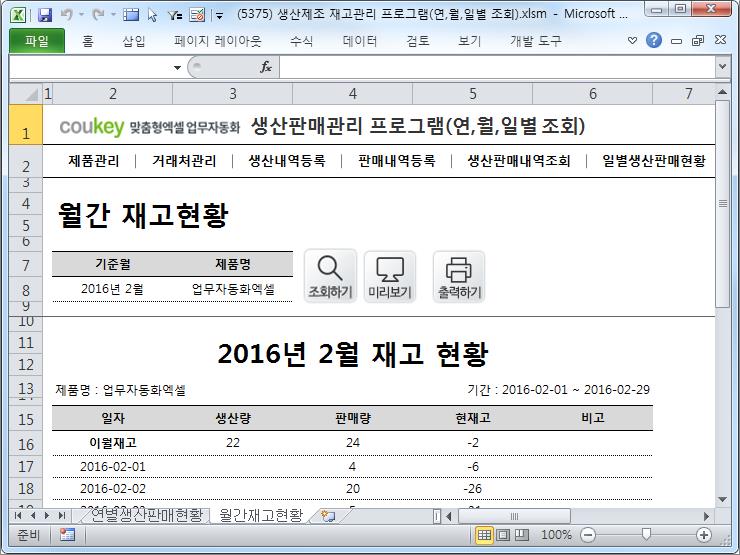Image resolution: width=740 pixels, height=555 pixels.
Task: Click the minimize ribbon heart-shaped caret icon
Action: (632, 41)
